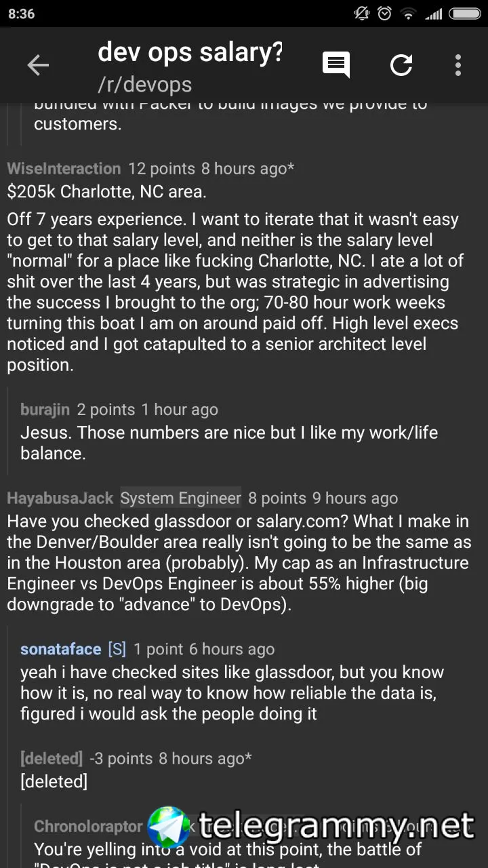Tap the muted notification bell icon
The height and width of the screenshot is (868, 488).
pos(361,14)
